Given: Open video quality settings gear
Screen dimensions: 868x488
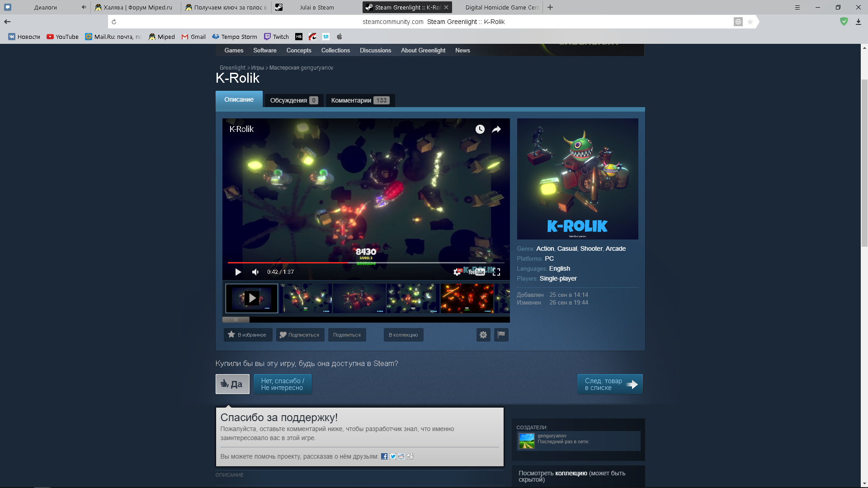Looking at the screenshot, I should click(458, 272).
